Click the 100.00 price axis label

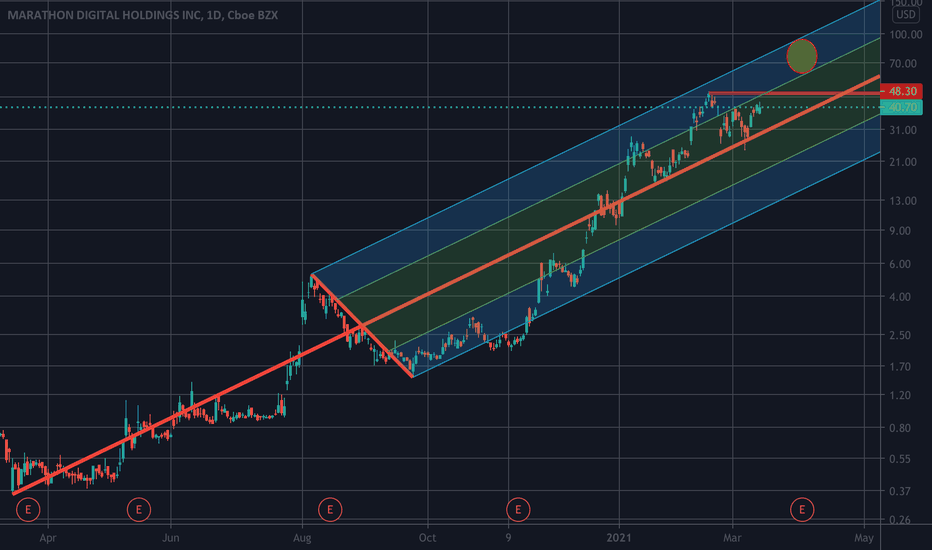pyautogui.click(x=906, y=34)
